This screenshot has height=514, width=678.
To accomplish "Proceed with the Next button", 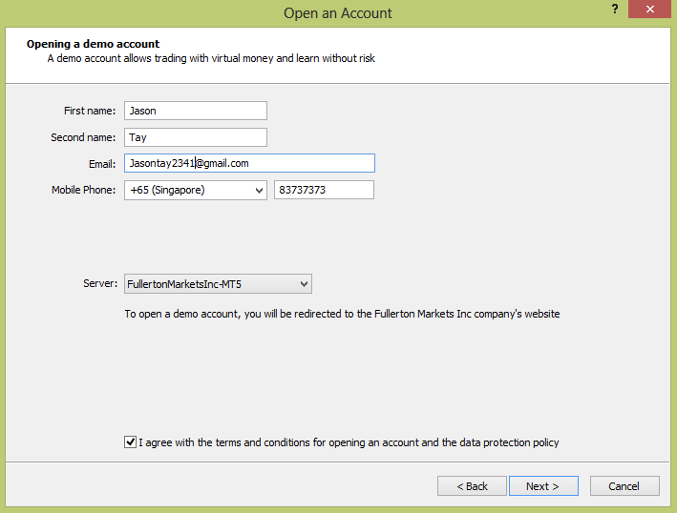I will pyautogui.click(x=544, y=486).
